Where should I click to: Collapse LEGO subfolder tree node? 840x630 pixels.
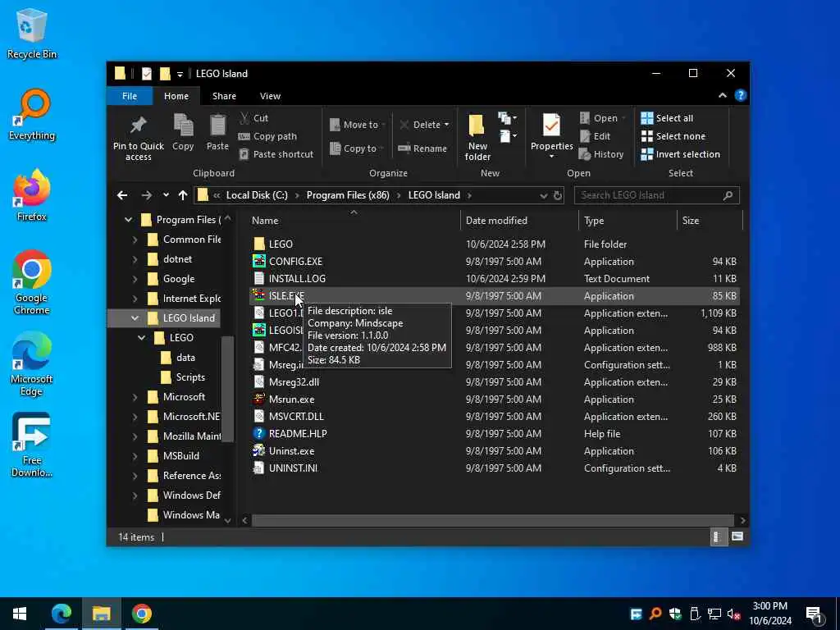[141, 338]
